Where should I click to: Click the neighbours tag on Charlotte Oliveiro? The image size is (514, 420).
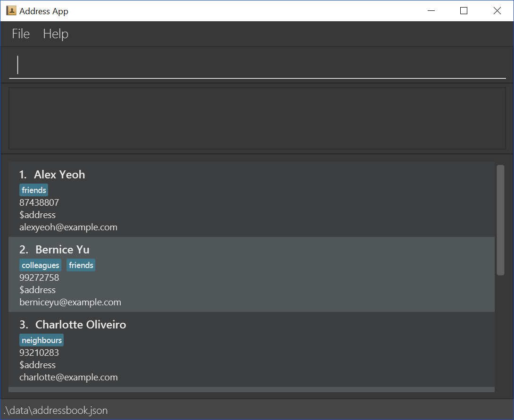coord(41,340)
